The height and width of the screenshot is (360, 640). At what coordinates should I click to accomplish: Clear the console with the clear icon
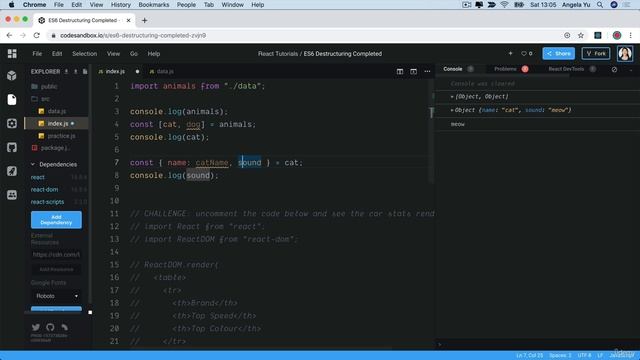point(614,69)
